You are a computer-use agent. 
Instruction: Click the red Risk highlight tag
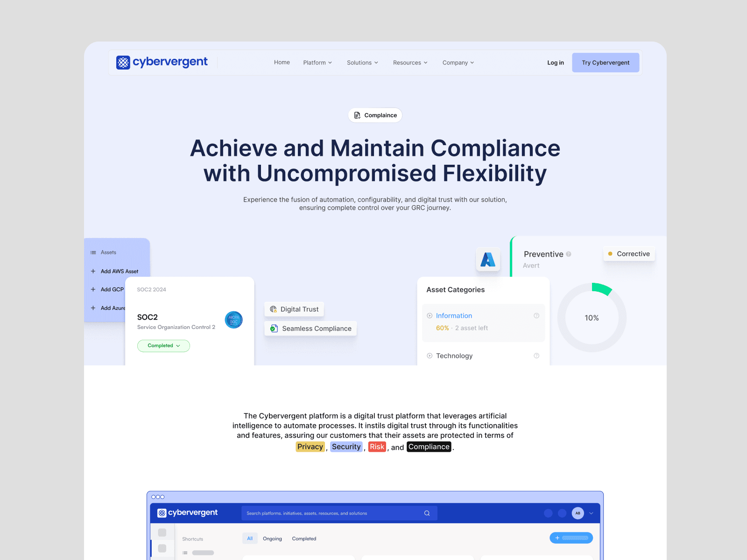point(377,447)
